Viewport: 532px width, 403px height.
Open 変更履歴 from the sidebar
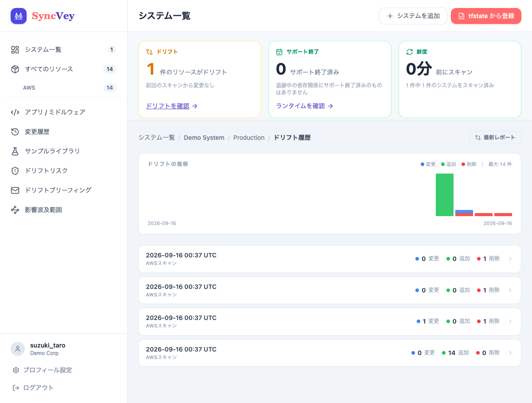pyautogui.click(x=64, y=132)
